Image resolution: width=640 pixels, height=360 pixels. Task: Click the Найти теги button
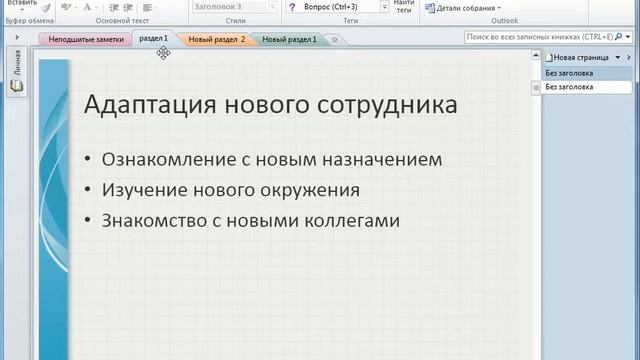click(404, 7)
